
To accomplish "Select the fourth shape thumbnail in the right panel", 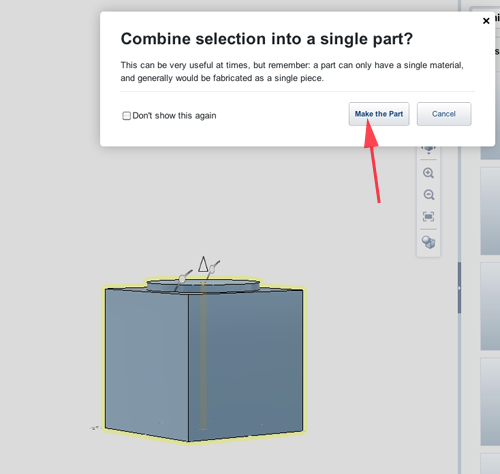I will tap(490, 401).
